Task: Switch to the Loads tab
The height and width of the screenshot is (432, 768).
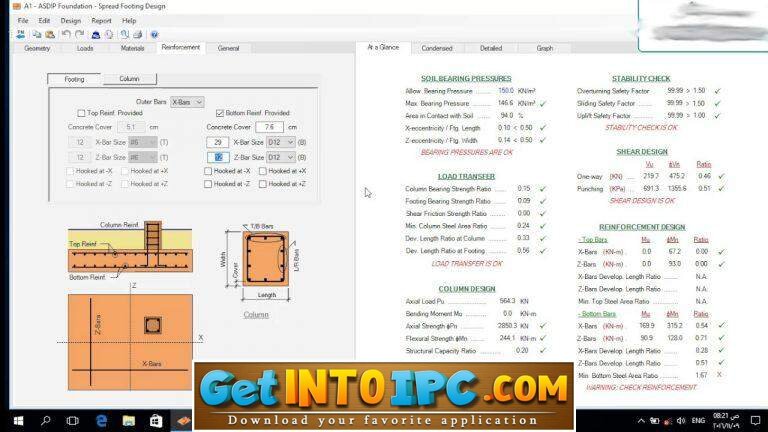Action: point(85,48)
